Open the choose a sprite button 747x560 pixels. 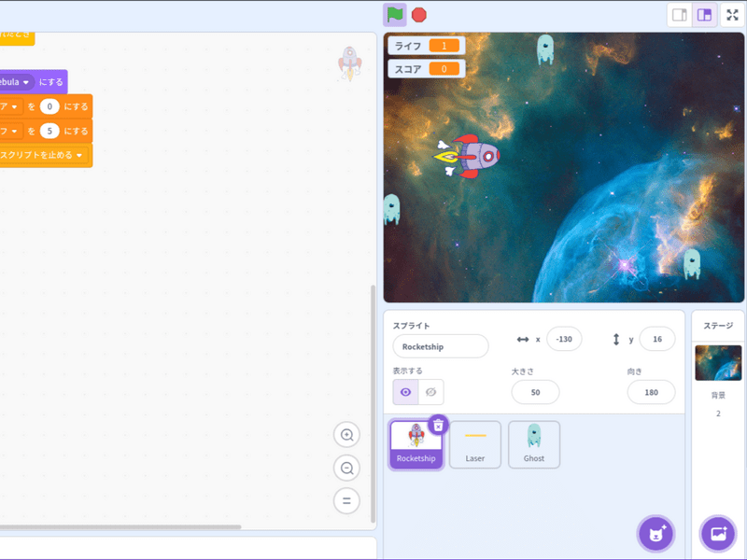655,534
